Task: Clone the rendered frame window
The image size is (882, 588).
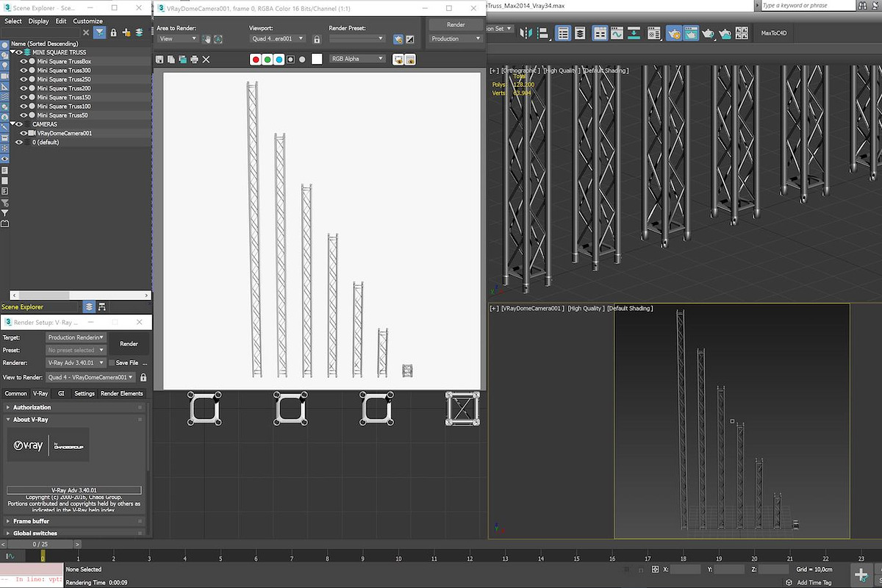Action: point(182,59)
